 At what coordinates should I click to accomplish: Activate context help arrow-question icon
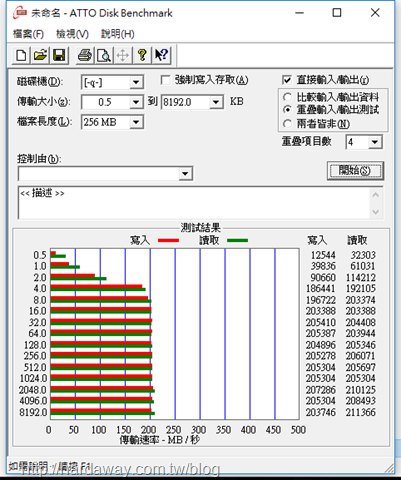point(162,55)
